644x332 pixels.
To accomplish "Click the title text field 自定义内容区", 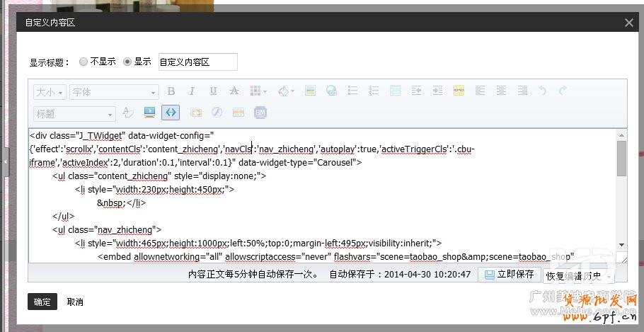I will click(x=197, y=62).
